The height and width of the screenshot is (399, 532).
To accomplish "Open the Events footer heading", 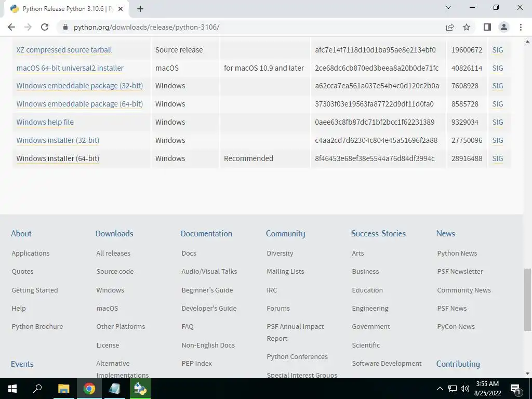I will (x=22, y=364).
